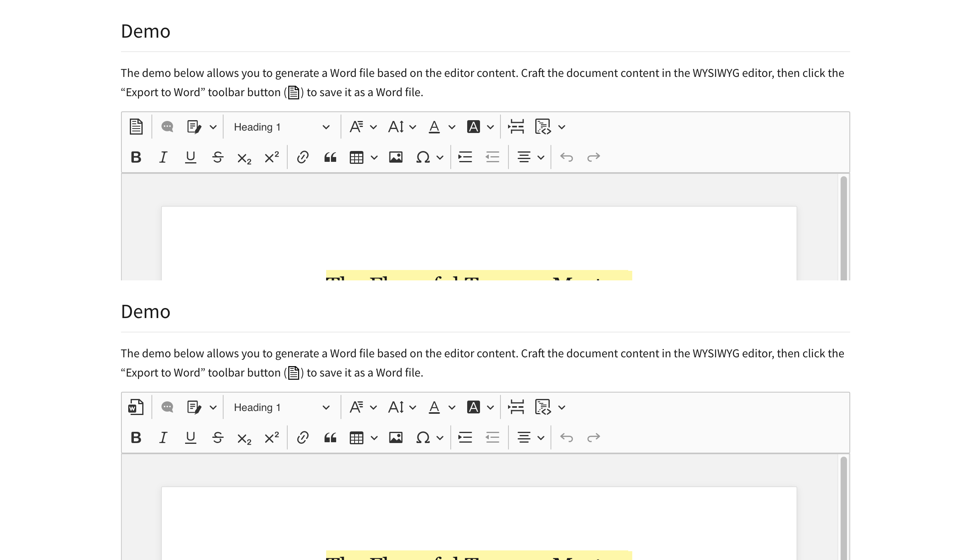This screenshot has width=960, height=560.
Task: Click scrollbar of the second editor content area
Action: tap(843, 508)
